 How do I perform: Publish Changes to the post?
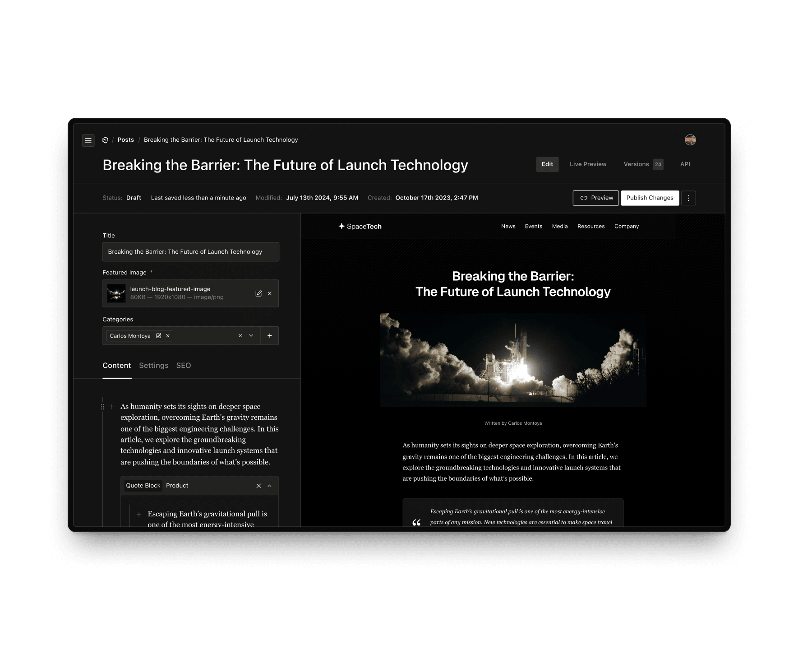(650, 198)
